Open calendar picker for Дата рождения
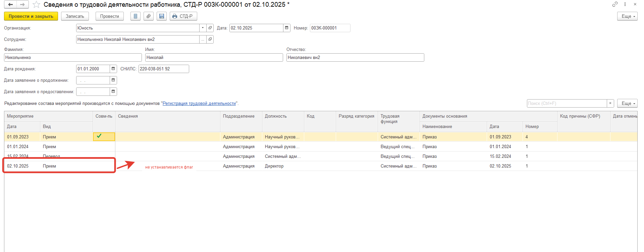Screen dimensions: 644x252 113,69
